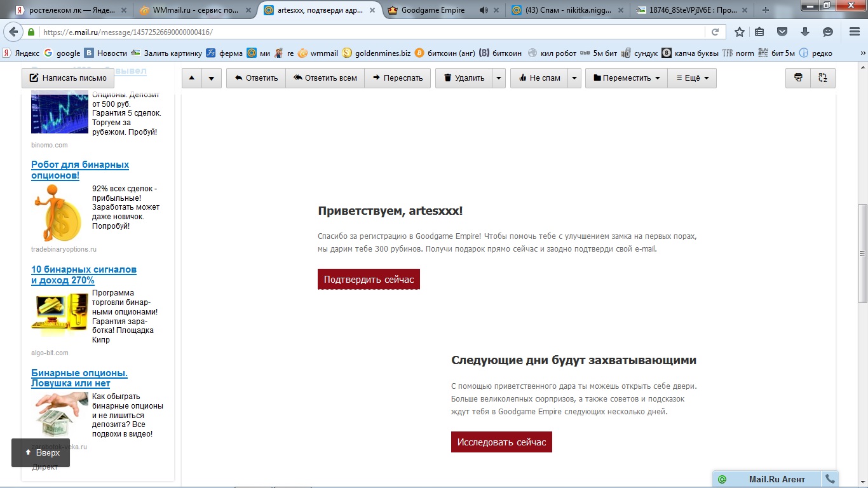
Task: Go back using the browser back arrow
Action: point(13,32)
